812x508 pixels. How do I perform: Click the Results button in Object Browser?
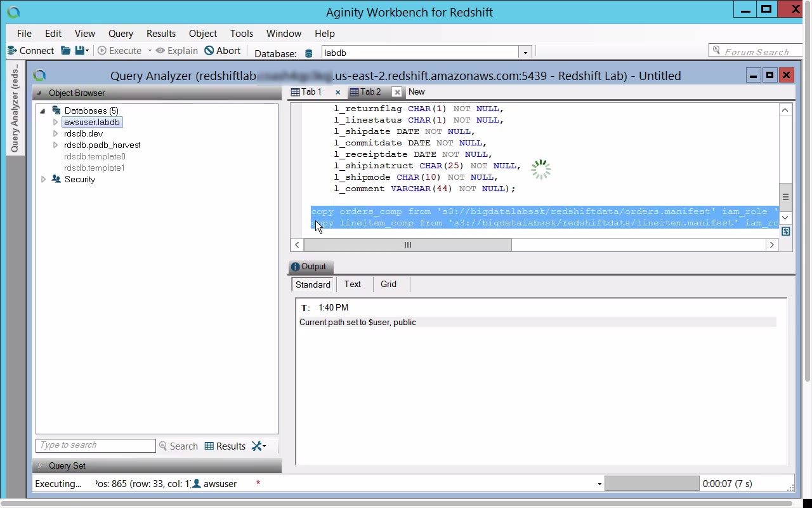pyautogui.click(x=225, y=446)
